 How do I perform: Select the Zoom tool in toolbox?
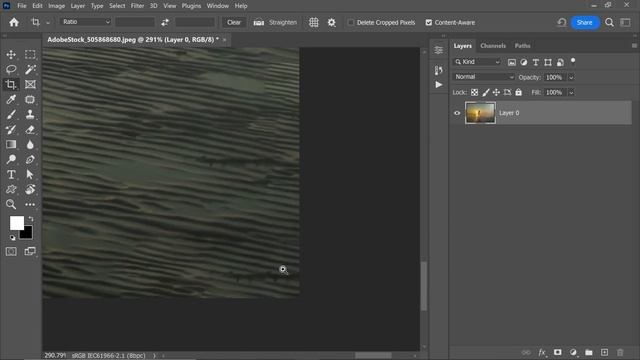tap(11, 204)
